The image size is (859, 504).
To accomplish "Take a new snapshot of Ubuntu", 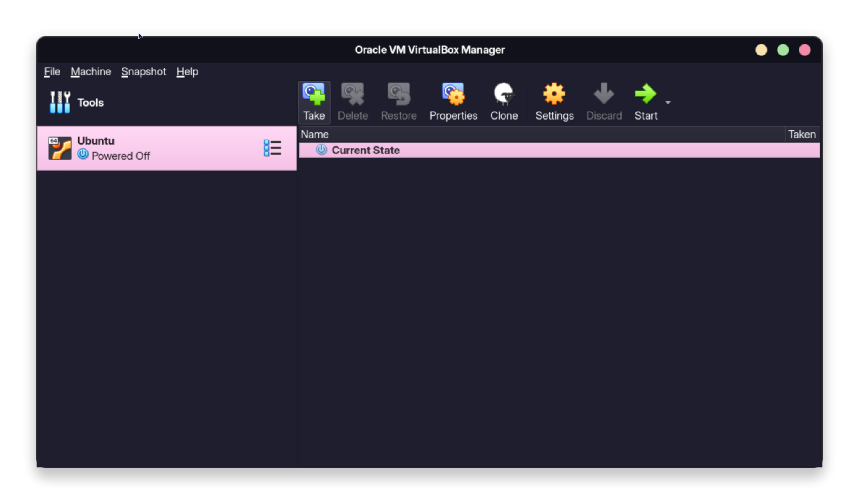I will (313, 101).
